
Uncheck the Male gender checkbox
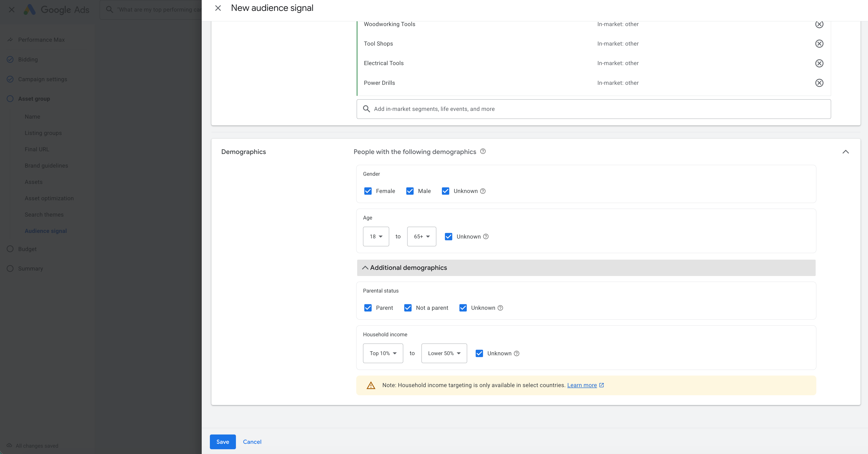pyautogui.click(x=410, y=191)
